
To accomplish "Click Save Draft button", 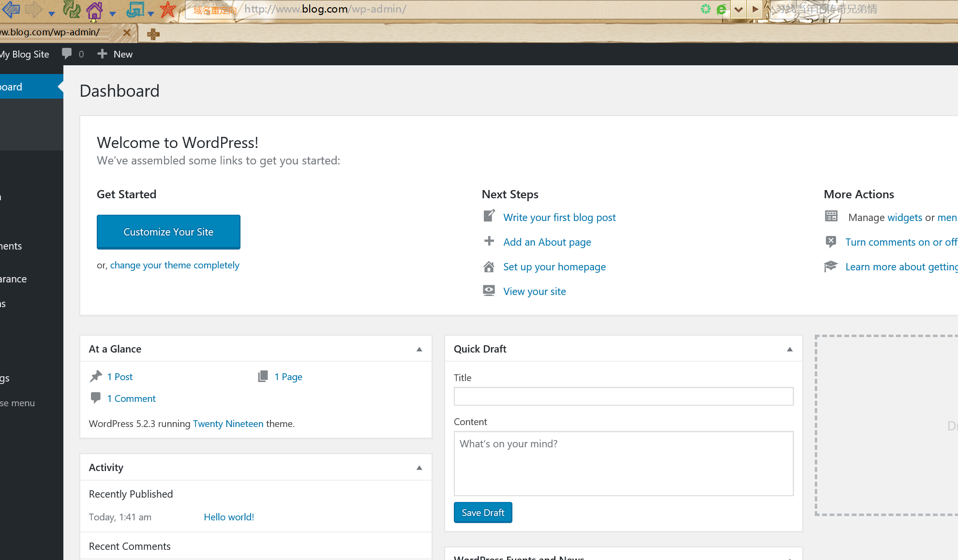I will (482, 513).
